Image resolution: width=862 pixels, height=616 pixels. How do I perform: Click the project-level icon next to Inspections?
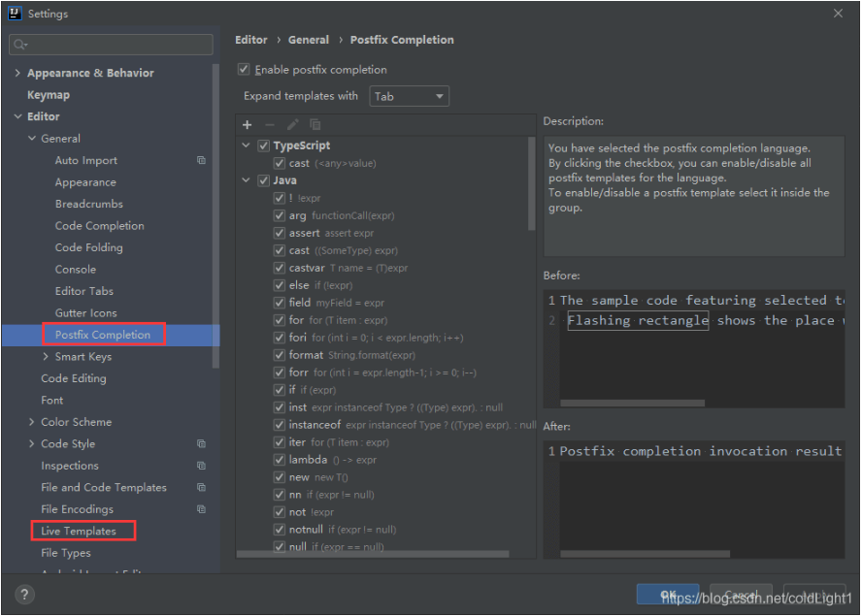(201, 466)
